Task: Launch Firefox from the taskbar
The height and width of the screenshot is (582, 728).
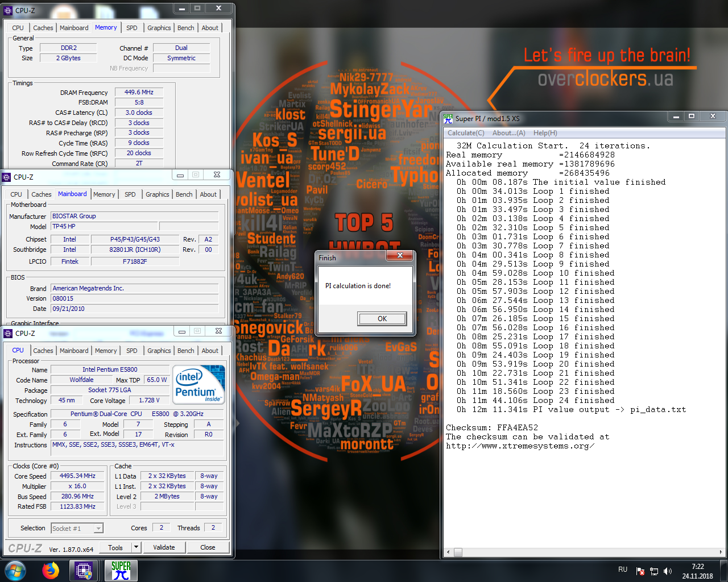Action: [51, 571]
